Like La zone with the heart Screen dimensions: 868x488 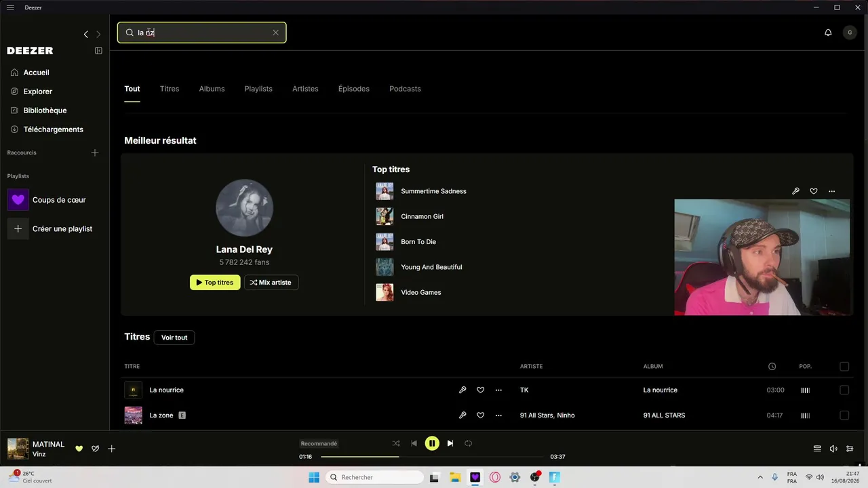(x=481, y=415)
